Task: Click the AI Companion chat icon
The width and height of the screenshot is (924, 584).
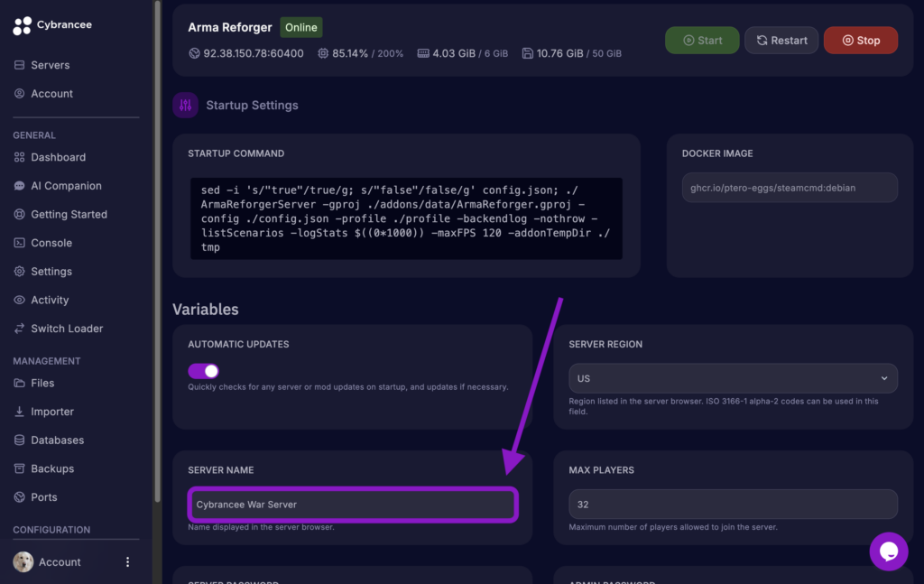Action: point(20,186)
